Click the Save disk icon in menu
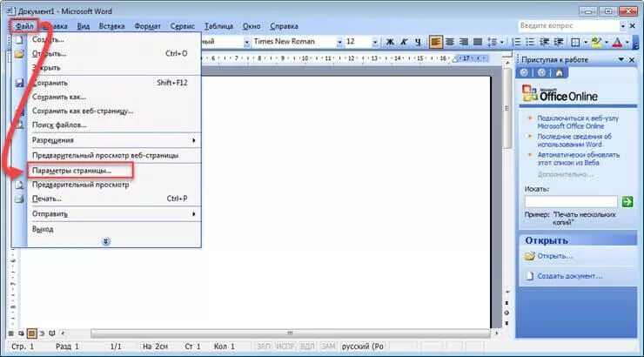This screenshot has height=357, width=644. pos(19,83)
